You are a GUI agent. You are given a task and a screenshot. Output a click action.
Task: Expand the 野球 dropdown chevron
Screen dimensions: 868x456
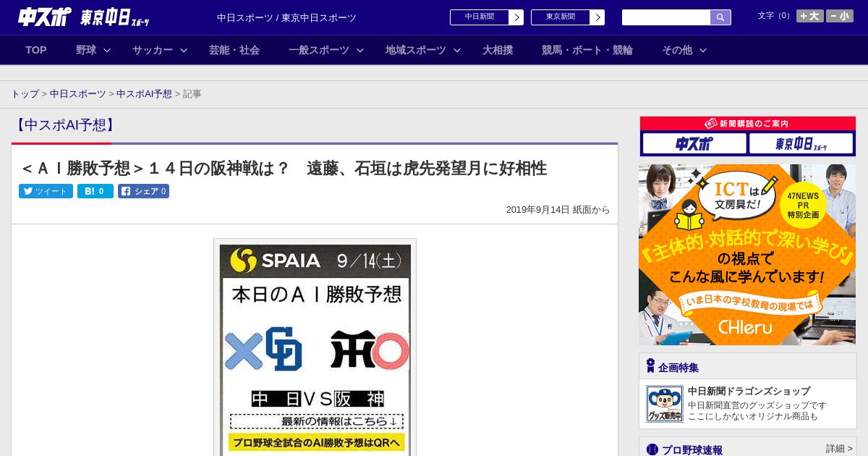tap(107, 50)
